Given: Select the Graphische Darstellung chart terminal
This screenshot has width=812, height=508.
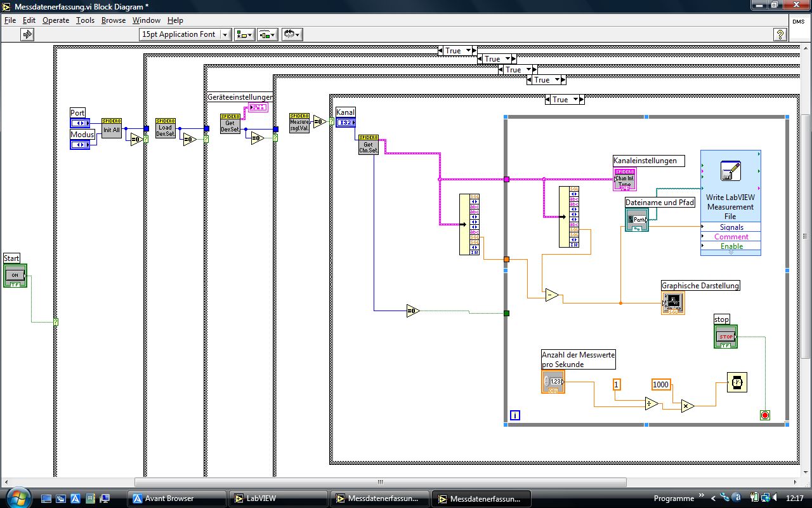Looking at the screenshot, I should [673, 303].
